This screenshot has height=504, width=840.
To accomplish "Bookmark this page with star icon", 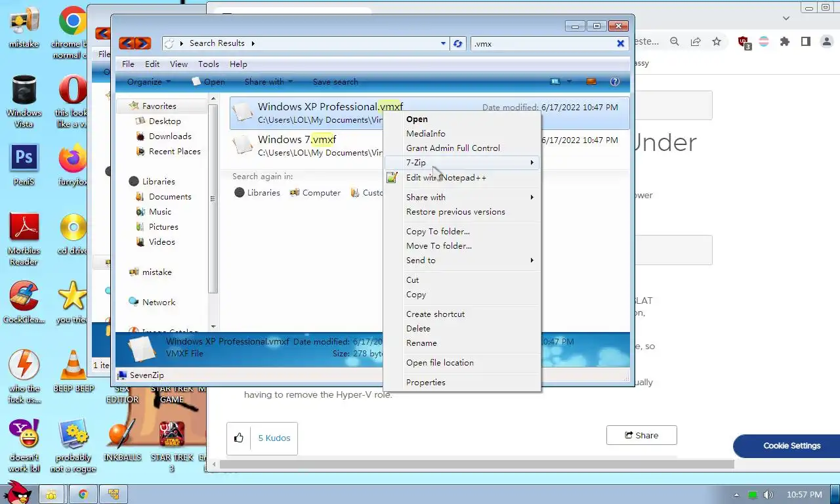I will coord(717,41).
